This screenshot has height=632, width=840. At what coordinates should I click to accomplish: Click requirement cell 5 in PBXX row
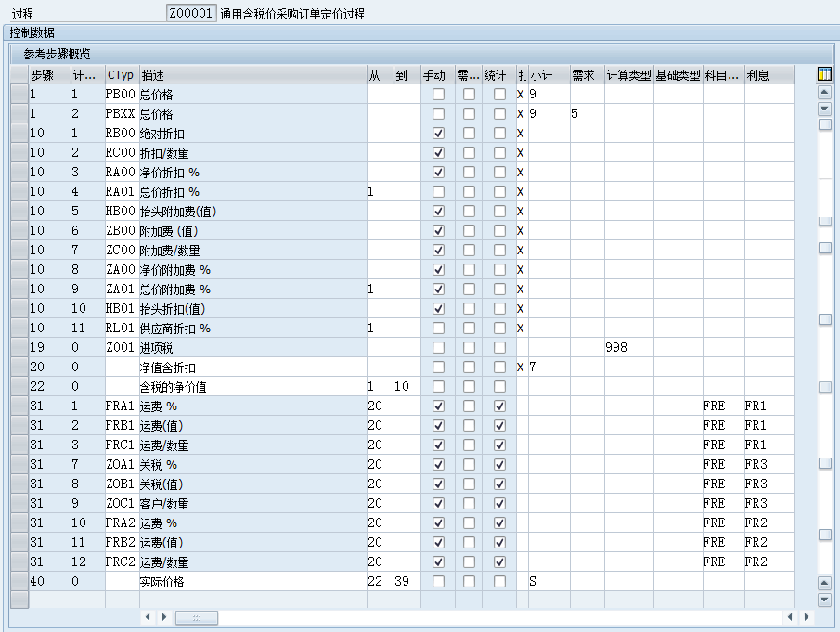(588, 113)
